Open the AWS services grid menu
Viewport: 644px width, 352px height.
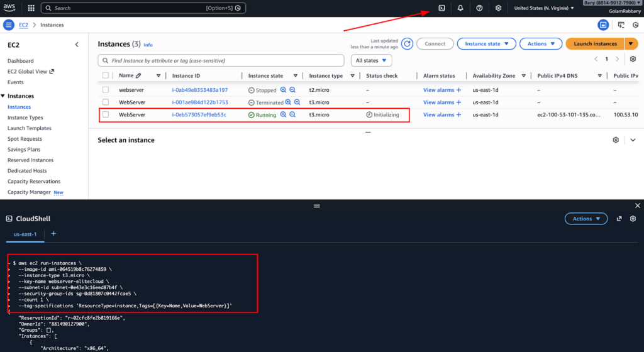click(x=31, y=8)
